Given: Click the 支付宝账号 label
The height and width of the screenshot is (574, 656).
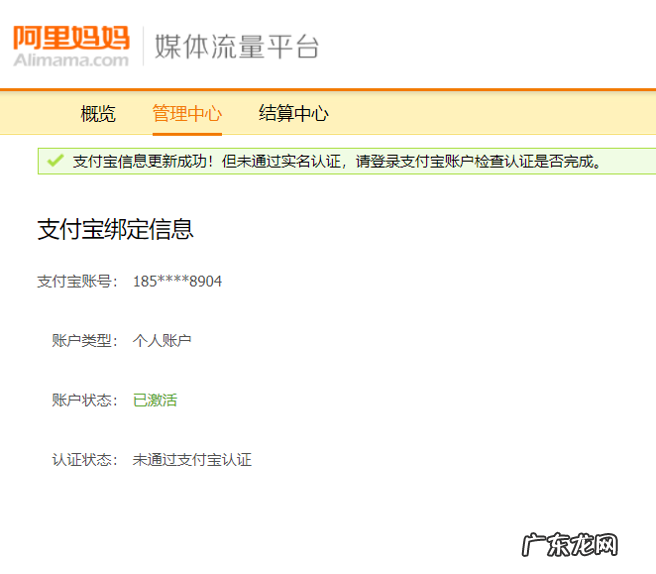Looking at the screenshot, I should pyautogui.click(x=77, y=282).
